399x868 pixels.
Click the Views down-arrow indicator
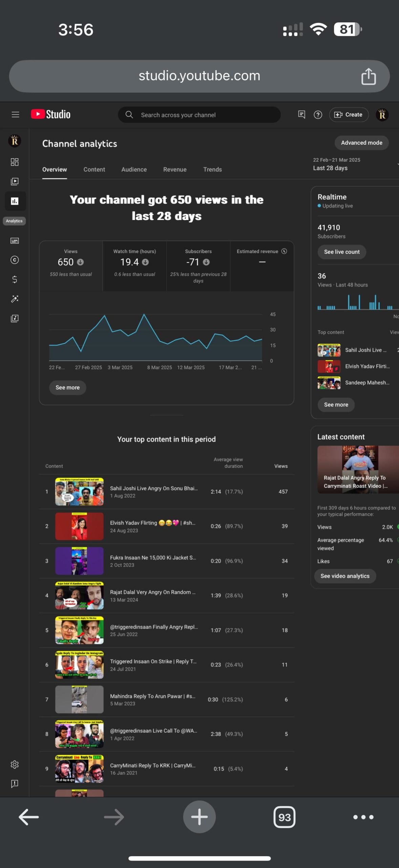click(80, 262)
